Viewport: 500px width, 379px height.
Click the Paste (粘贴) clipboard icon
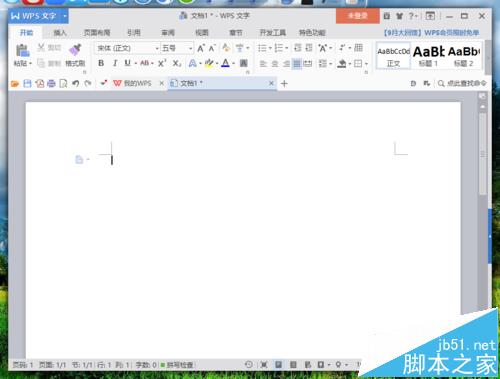coord(22,50)
